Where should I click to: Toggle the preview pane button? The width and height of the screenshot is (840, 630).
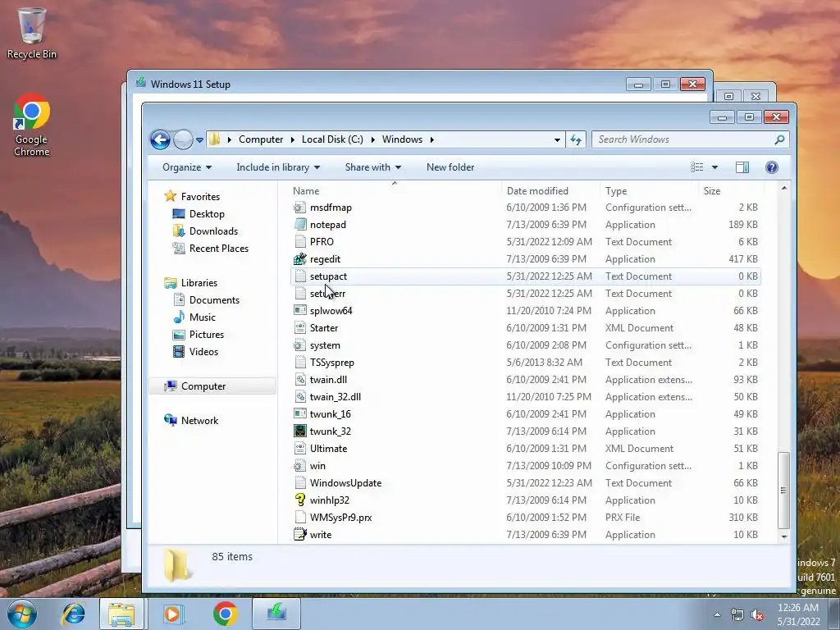pos(742,167)
